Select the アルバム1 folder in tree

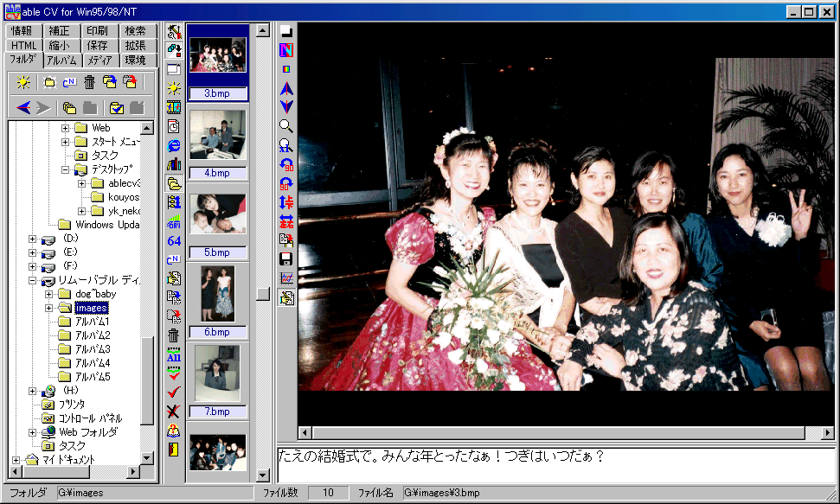coord(93,322)
